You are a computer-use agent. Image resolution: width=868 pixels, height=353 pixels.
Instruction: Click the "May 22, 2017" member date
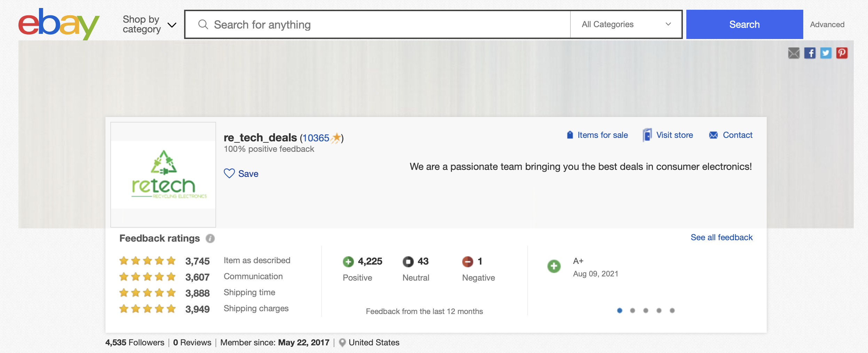click(303, 343)
